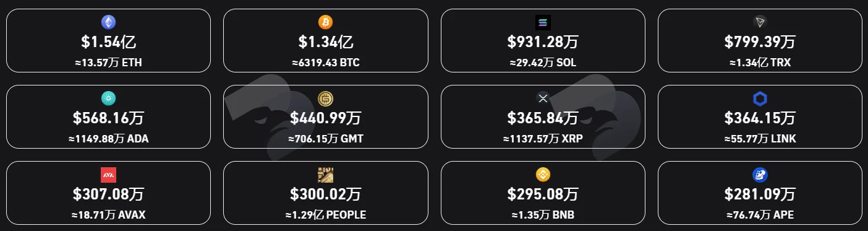The image size is (868, 231).
Task: Click the Chainlink hexagon icon
Action: click(x=760, y=98)
